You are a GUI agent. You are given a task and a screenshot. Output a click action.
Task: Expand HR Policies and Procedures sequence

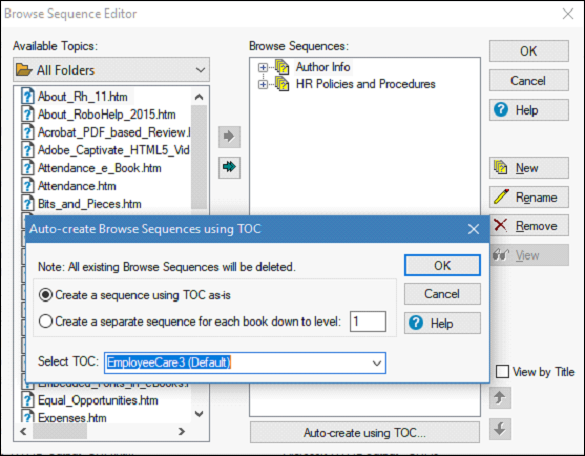[x=263, y=84]
